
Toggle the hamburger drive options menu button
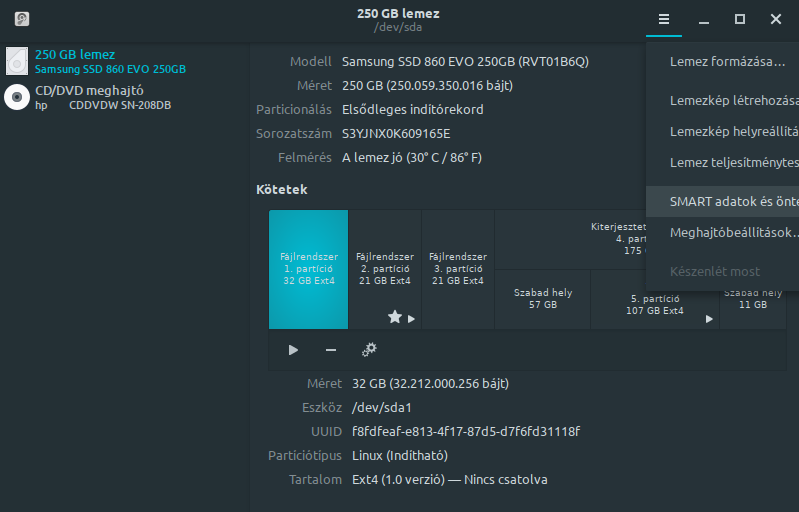pos(663,19)
